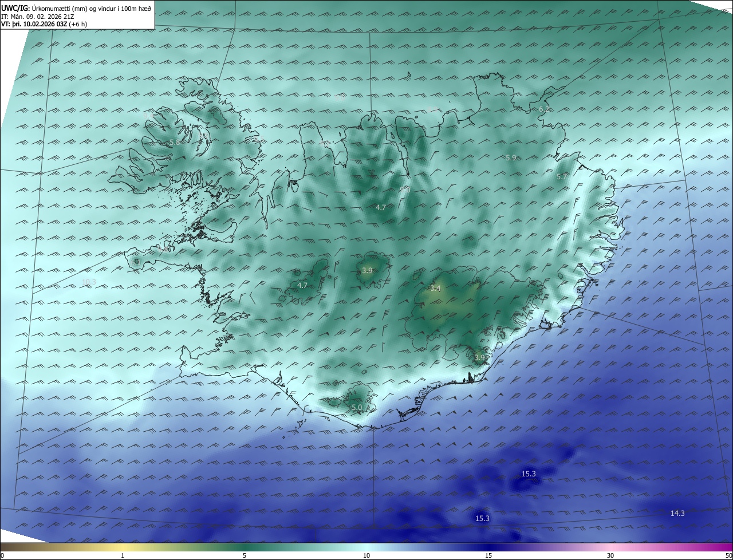Click the 6.2 value label on the northeast peninsula
Image resolution: width=733 pixels, height=560 pixels.
(544, 109)
